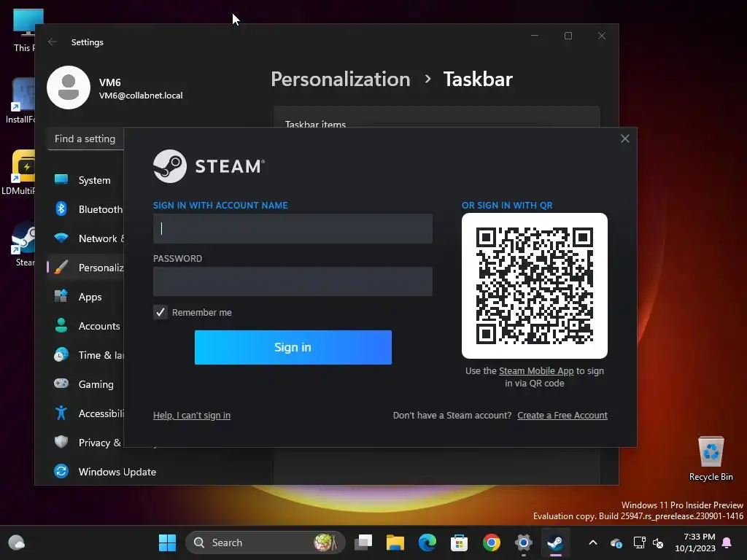Open Microsoft Store from the taskbar
Viewport: 747px width, 560px height.
(x=460, y=542)
